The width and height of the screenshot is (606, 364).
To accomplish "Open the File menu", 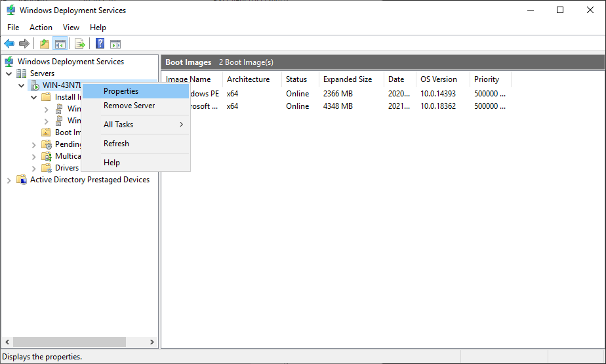I will tap(13, 28).
